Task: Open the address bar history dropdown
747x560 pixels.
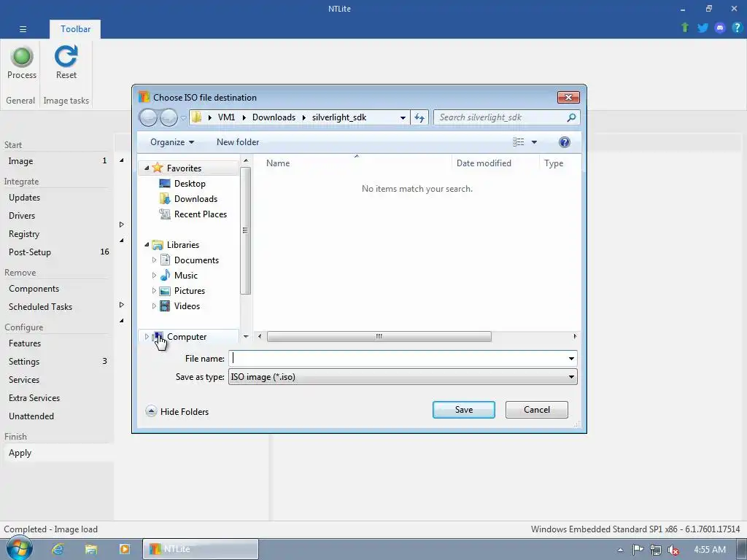Action: 403,117
